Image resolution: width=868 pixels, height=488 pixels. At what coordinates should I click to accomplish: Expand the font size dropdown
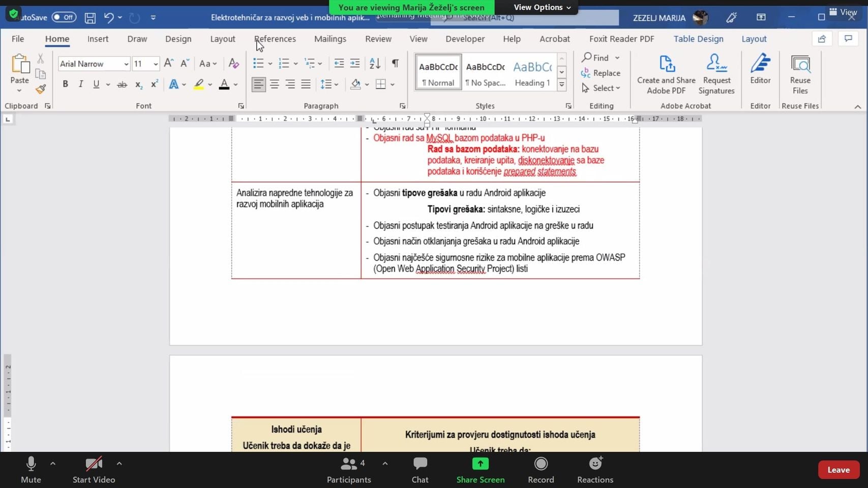156,64
